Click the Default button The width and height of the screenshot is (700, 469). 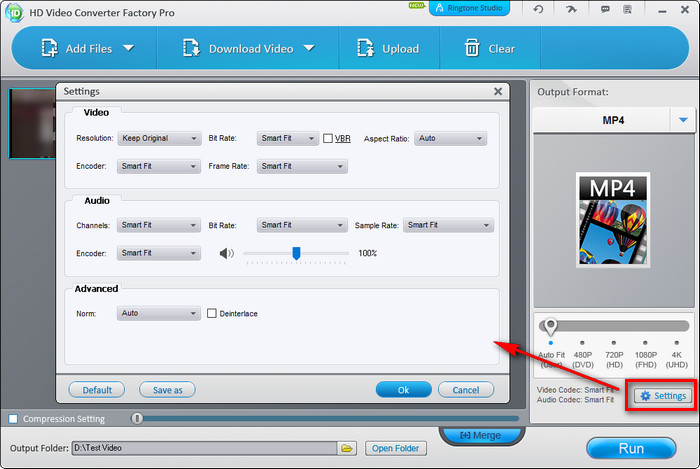(97, 390)
